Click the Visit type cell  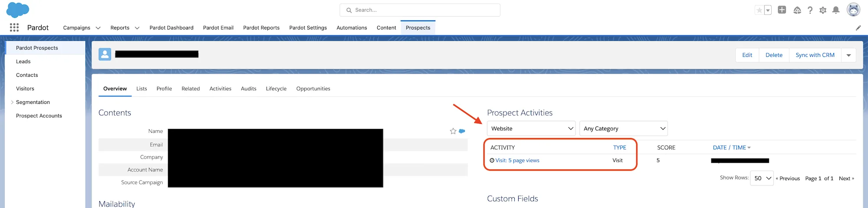click(618, 160)
